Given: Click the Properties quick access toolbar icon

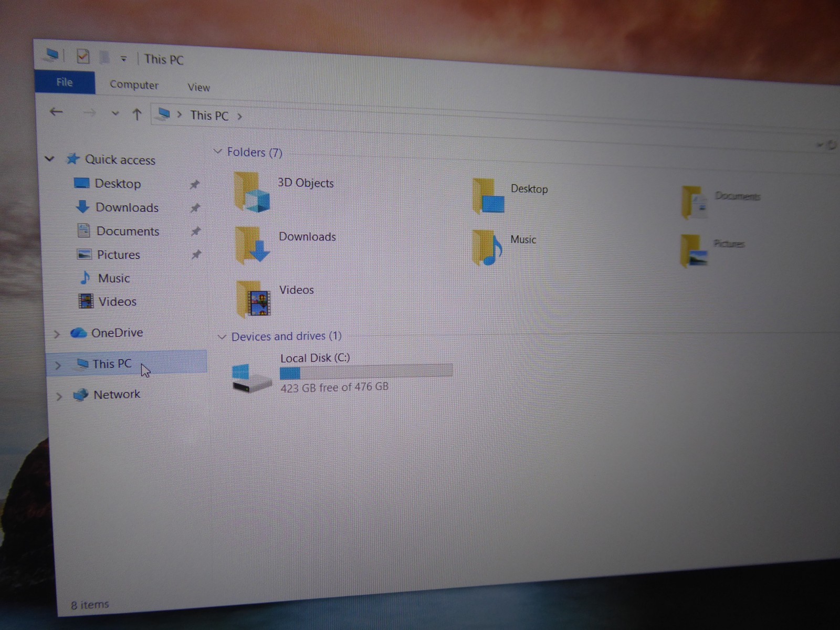Looking at the screenshot, I should click(x=83, y=56).
